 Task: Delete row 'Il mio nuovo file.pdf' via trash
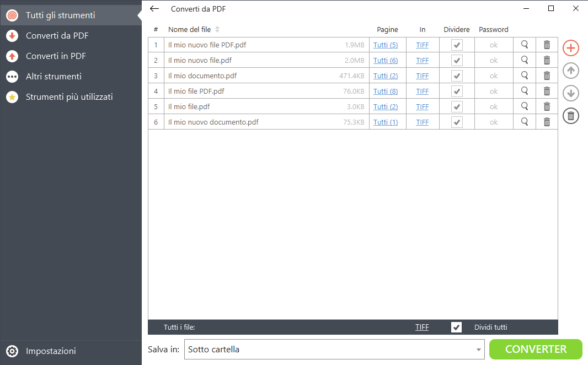pyautogui.click(x=547, y=60)
